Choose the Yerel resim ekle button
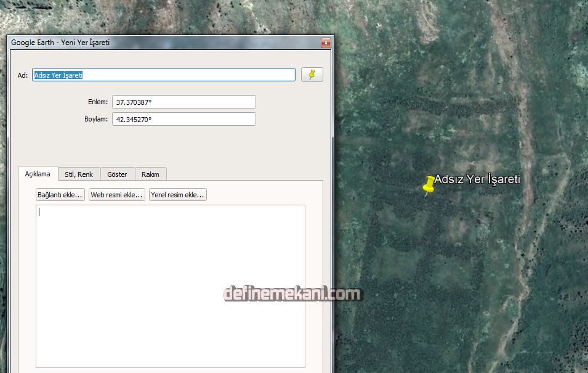Viewport: 588px width, 373px height. [x=177, y=195]
